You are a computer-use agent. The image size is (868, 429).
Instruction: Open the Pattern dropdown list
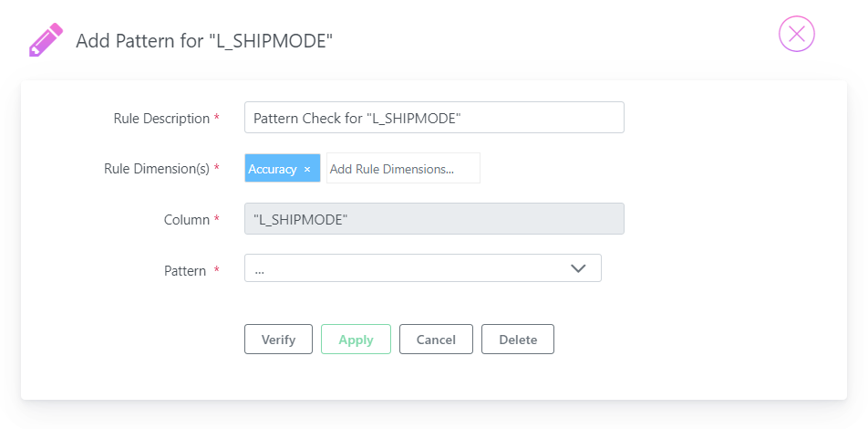pos(422,268)
